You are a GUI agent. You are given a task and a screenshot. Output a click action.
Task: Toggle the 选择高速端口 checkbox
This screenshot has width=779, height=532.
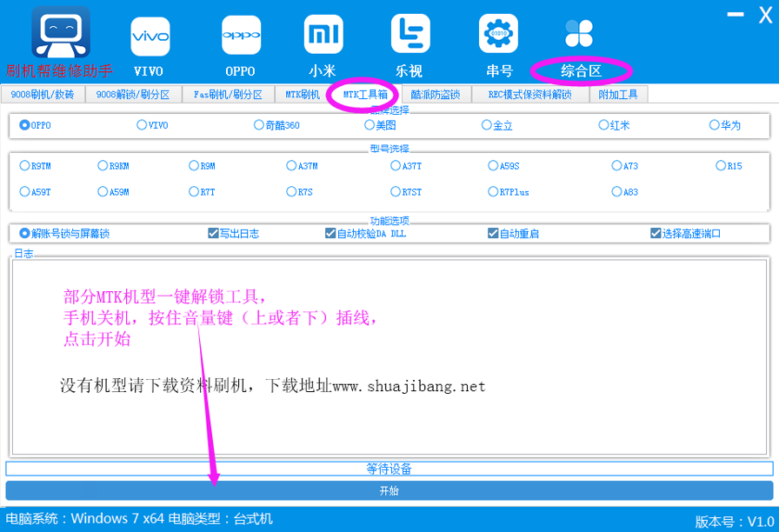tap(656, 234)
